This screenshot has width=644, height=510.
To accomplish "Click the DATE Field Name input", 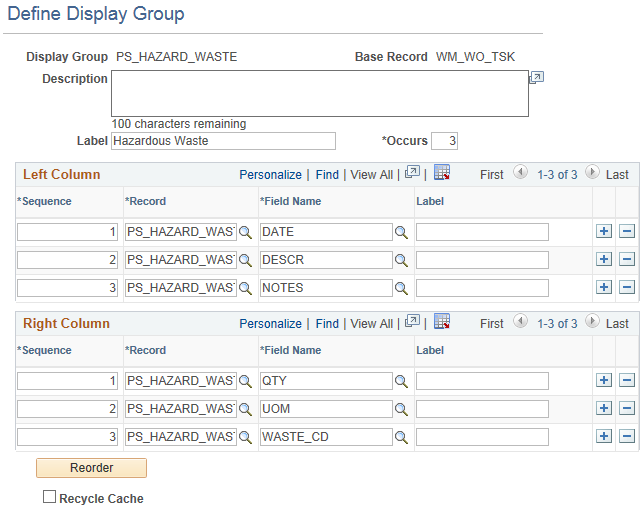I will click(x=326, y=232).
